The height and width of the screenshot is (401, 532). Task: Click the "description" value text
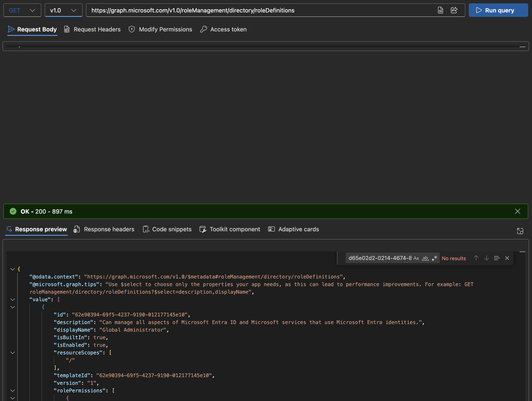(261, 322)
